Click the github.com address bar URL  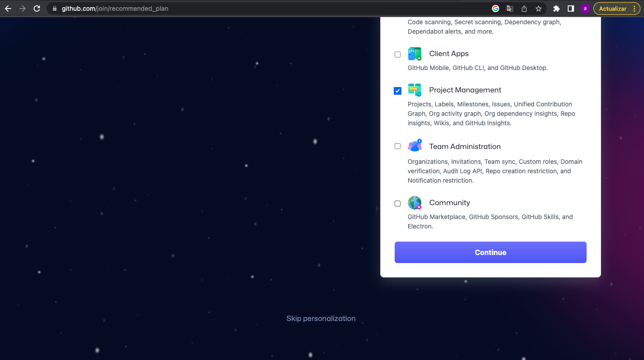coord(115,9)
